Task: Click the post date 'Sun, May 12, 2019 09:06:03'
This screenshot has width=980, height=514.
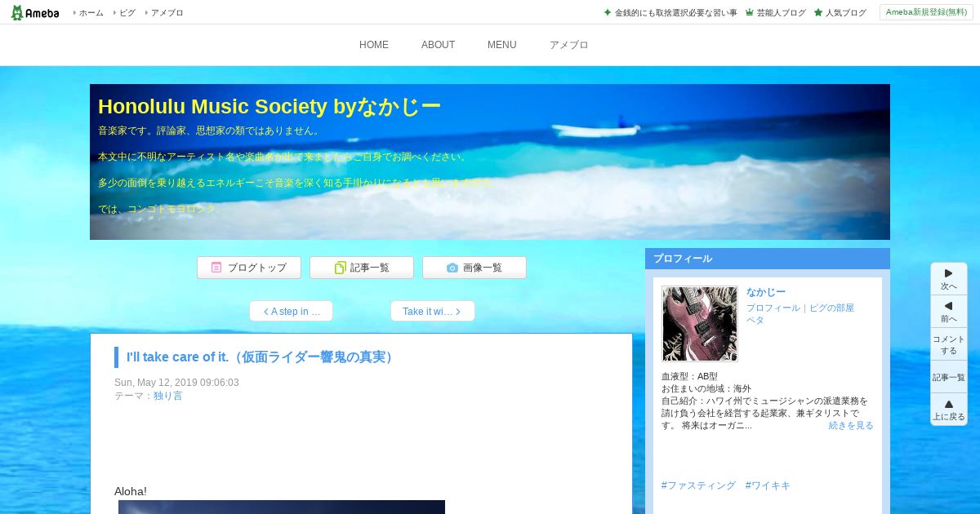Action: tap(176, 383)
